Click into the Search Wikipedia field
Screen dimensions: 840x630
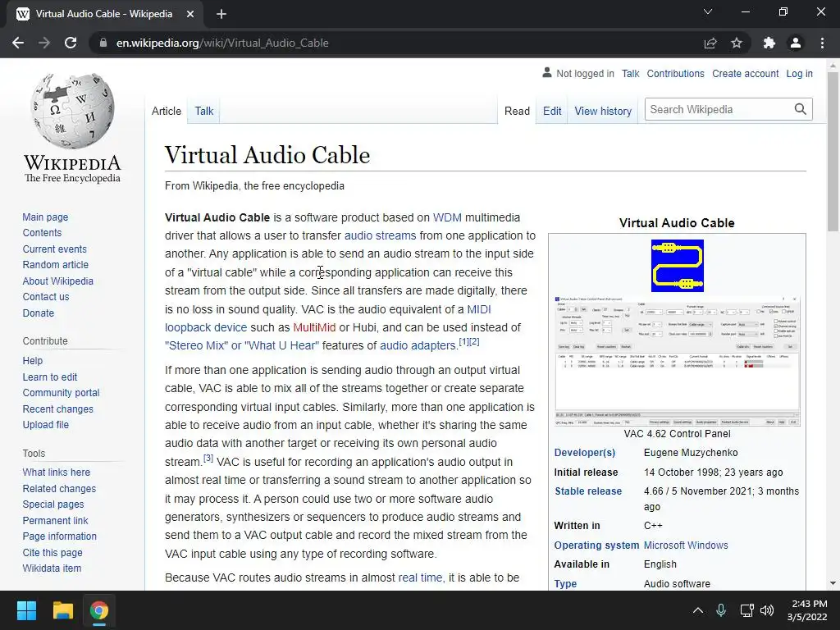[719, 109]
